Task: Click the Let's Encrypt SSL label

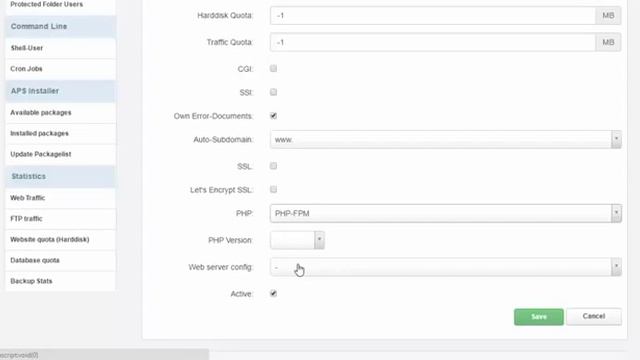Action: click(222, 190)
